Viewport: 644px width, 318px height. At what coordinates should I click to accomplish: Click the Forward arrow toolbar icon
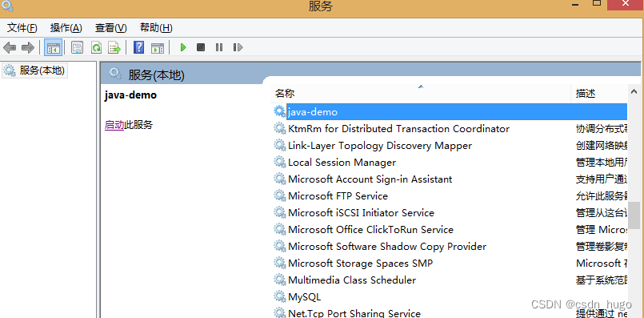click(27, 48)
